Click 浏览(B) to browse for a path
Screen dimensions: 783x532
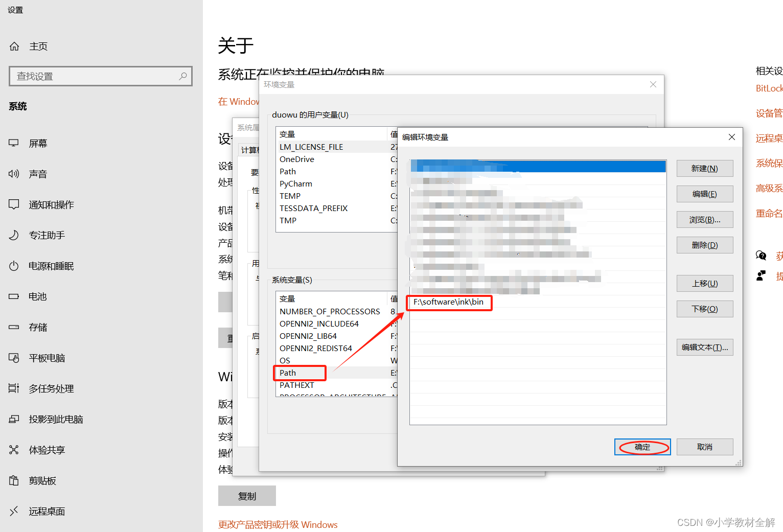point(705,219)
